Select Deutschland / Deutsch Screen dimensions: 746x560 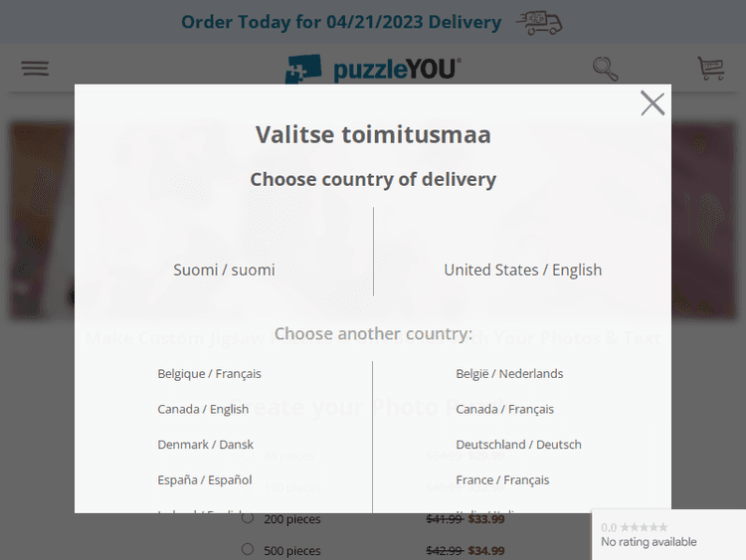[518, 445]
